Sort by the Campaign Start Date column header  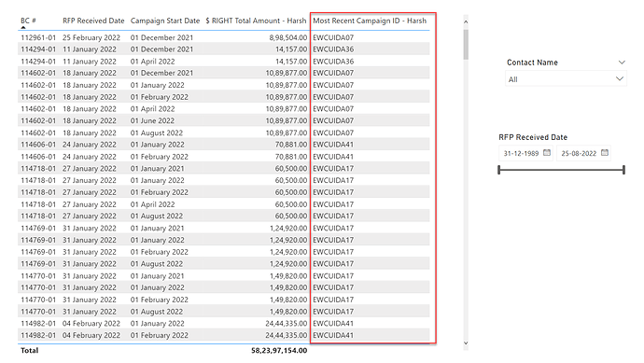point(165,21)
